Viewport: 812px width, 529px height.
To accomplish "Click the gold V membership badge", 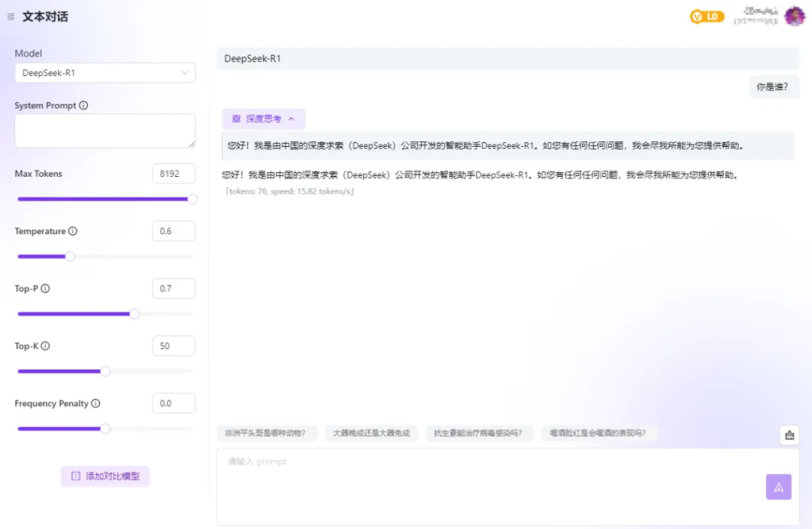I will point(707,16).
